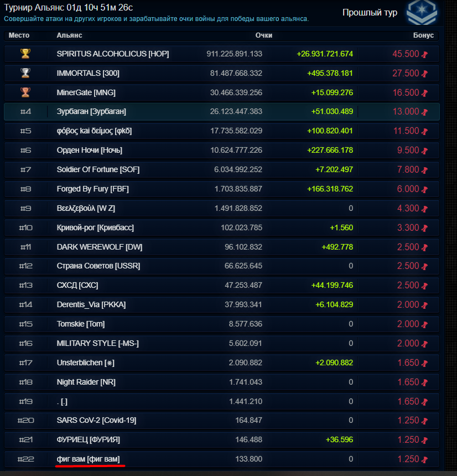Sort by the Очки column header
Screen dimensions: 457x476
264,35
